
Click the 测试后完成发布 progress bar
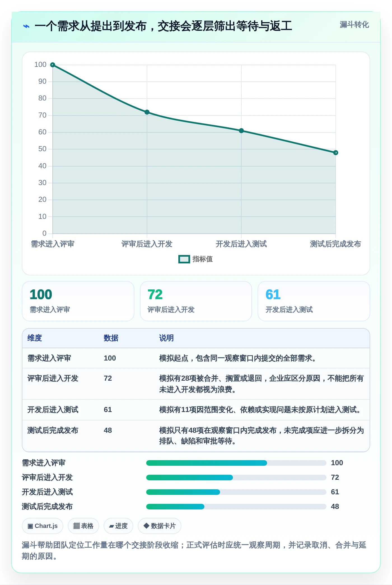pyautogui.click(x=236, y=507)
